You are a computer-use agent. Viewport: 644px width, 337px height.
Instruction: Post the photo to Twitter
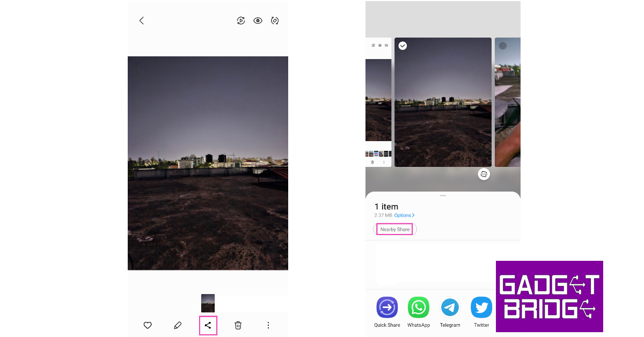(x=481, y=308)
